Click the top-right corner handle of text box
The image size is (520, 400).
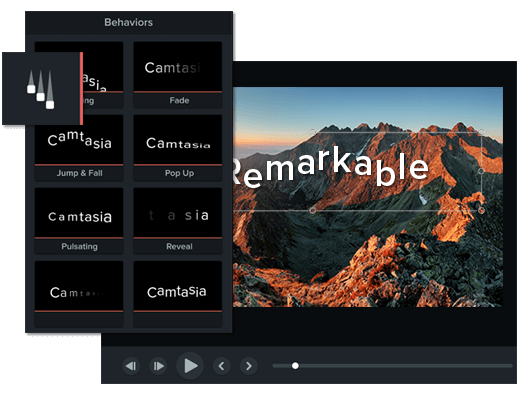coord(481,132)
